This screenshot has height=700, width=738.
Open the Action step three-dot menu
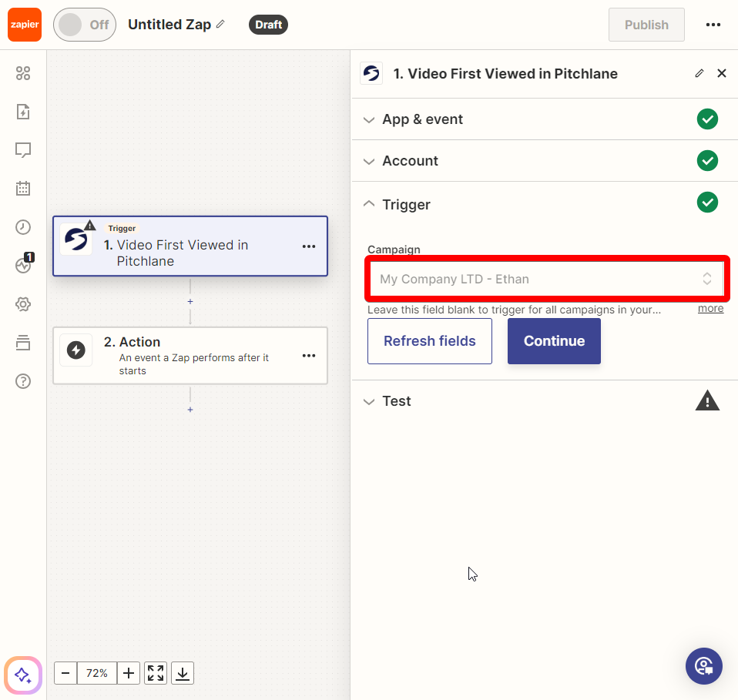(309, 356)
